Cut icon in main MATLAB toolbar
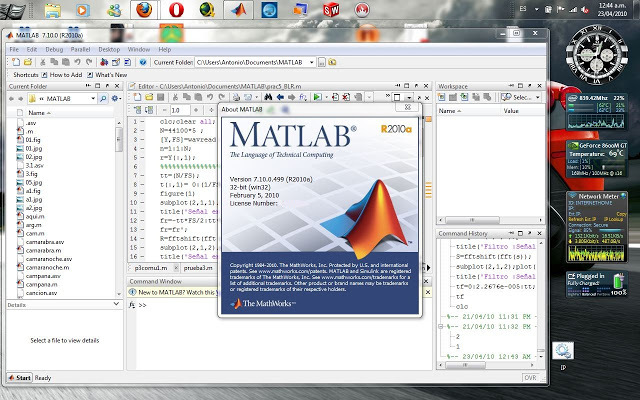Viewport: 640px width, 400px height. (x=42, y=62)
